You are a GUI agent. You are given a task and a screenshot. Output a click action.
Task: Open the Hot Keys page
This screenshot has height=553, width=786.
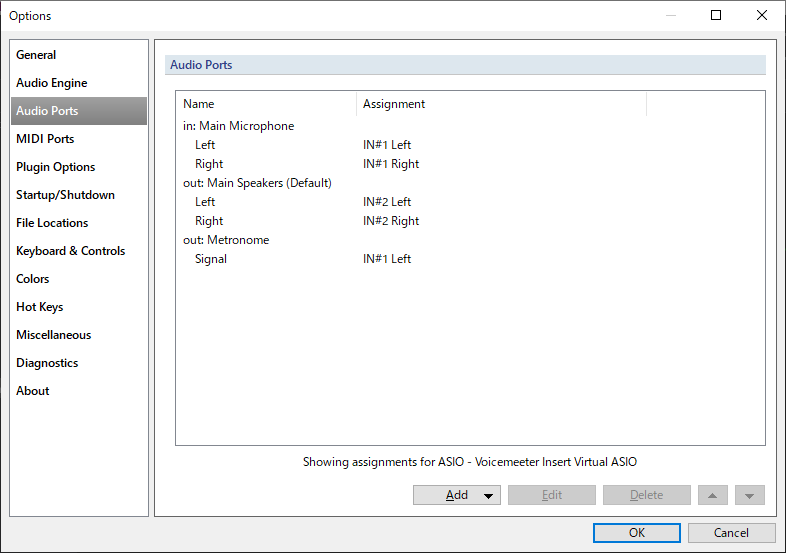pyautogui.click(x=40, y=307)
